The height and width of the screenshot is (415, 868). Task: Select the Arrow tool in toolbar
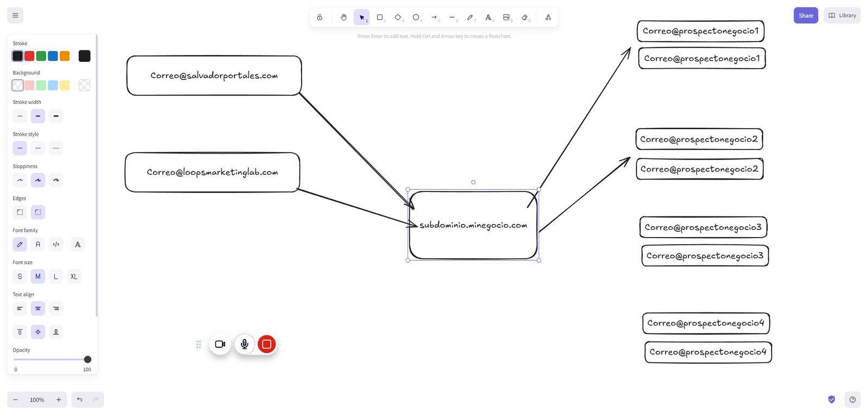(434, 17)
